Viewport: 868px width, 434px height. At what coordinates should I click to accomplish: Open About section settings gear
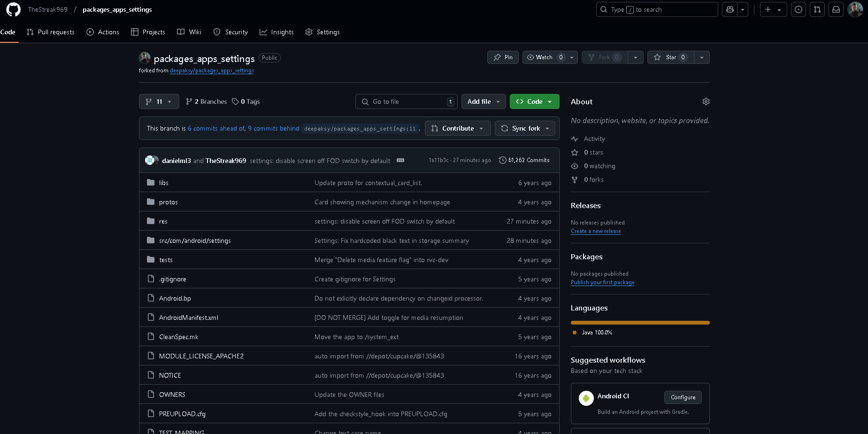tap(706, 101)
